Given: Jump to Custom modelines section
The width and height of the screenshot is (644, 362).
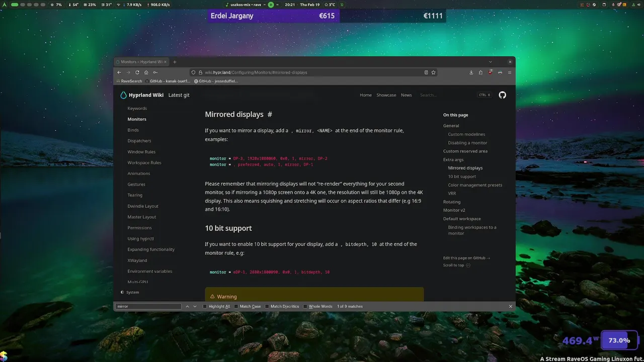Looking at the screenshot, I should point(466,134).
